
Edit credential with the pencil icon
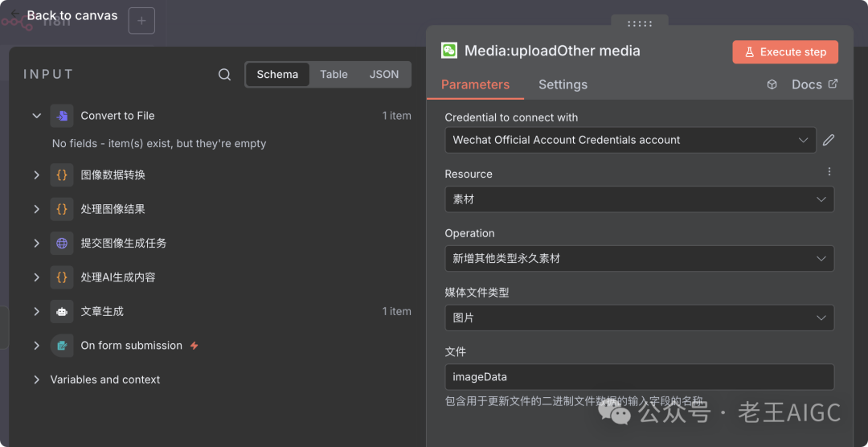(828, 140)
